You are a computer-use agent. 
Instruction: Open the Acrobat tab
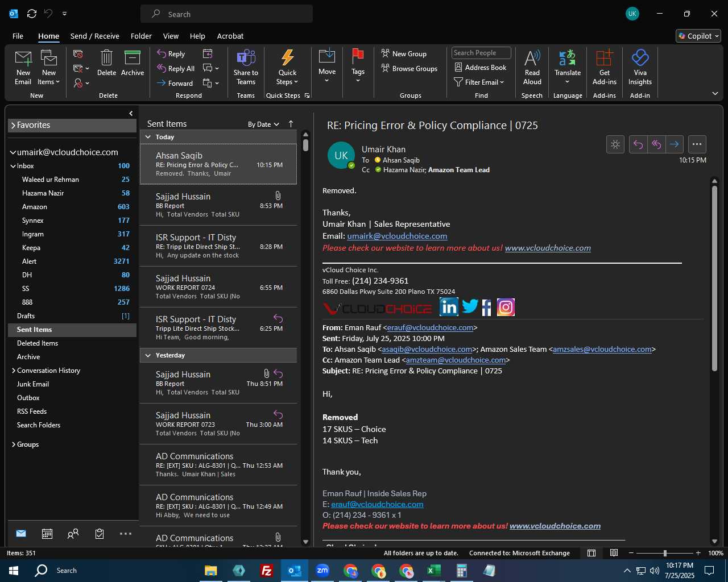click(230, 36)
